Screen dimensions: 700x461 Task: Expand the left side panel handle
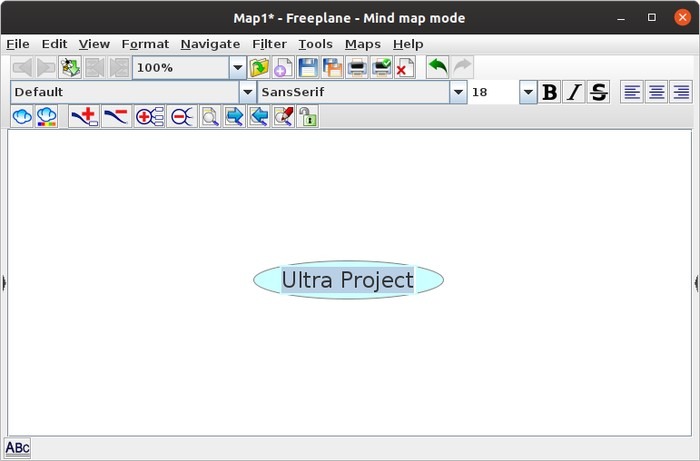point(4,283)
